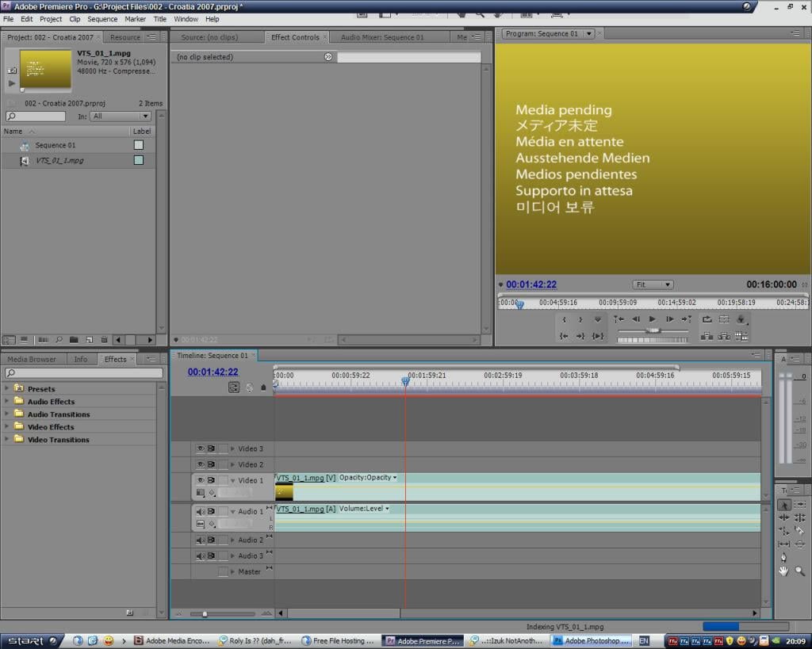Select the Hand tool in tools panel
Screen dimensions: 812x649
pos(783,571)
